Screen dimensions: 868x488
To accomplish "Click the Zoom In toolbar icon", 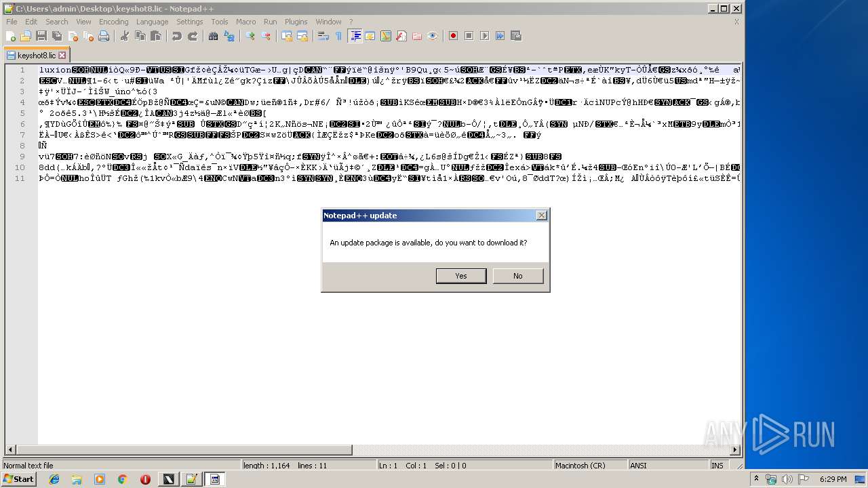I will tap(250, 36).
